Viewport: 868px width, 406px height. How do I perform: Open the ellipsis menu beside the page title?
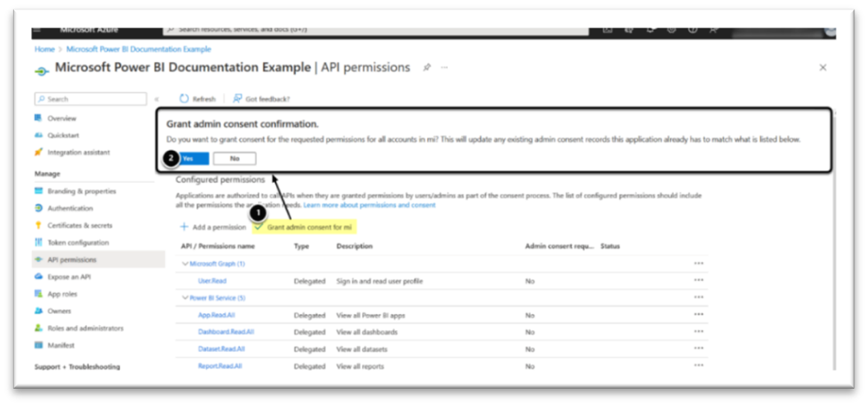444,67
